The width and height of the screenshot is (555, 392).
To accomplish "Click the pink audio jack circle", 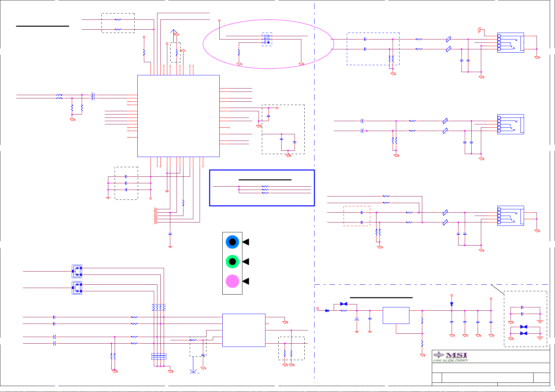I will coord(232,281).
